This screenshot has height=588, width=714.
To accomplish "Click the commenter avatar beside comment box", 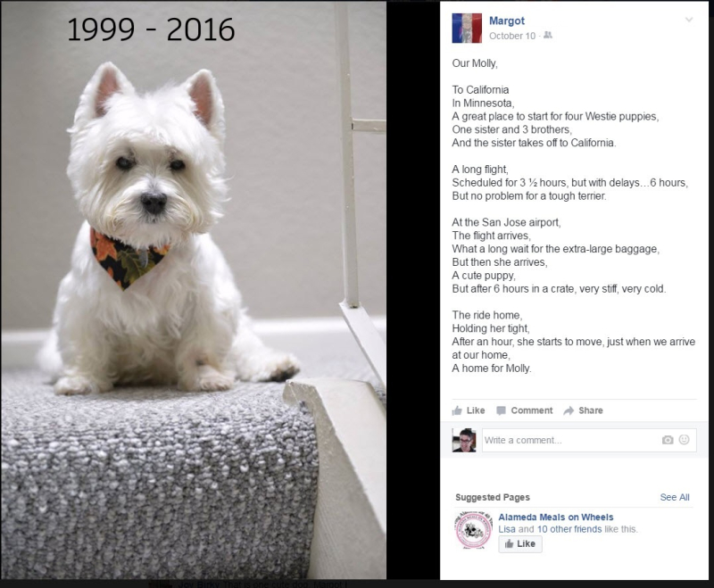I will pyautogui.click(x=464, y=440).
